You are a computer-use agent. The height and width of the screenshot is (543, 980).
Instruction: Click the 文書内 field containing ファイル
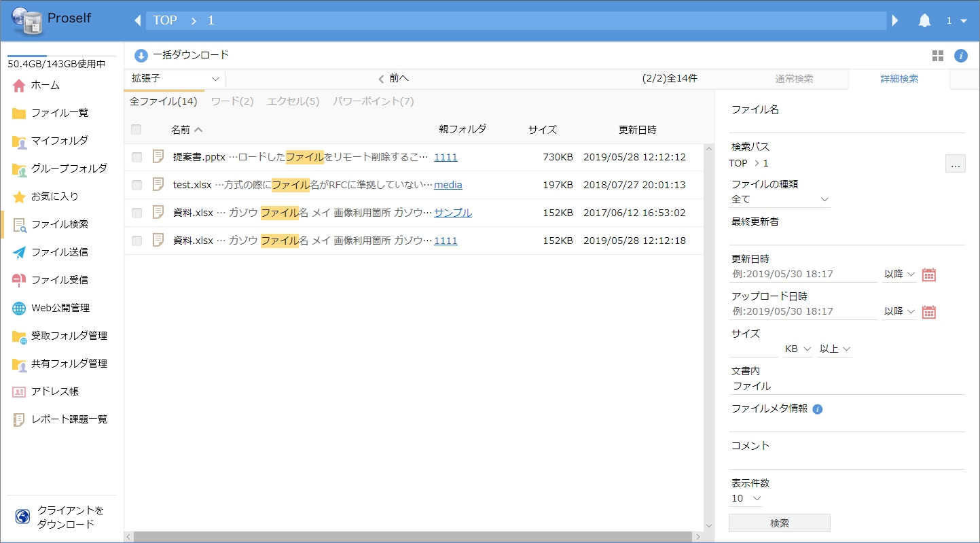click(847, 386)
